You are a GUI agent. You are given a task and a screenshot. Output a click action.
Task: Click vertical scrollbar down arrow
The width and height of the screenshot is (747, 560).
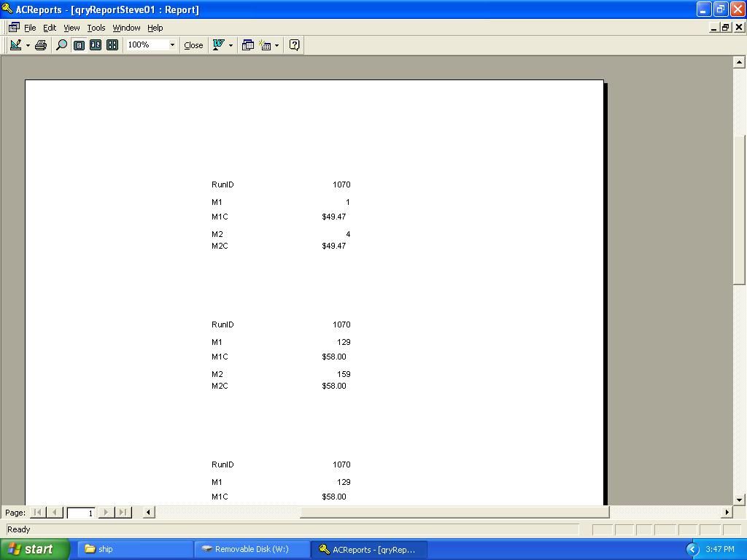739,499
